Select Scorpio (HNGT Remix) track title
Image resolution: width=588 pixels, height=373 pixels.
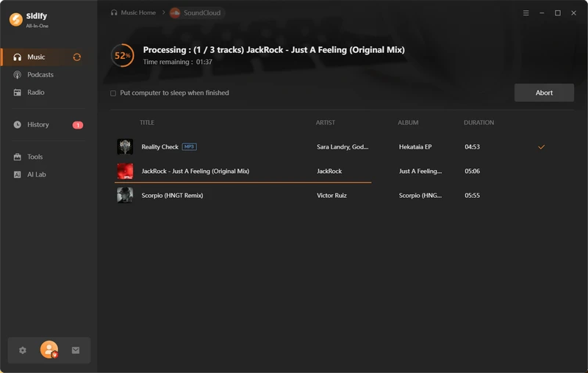coord(172,196)
